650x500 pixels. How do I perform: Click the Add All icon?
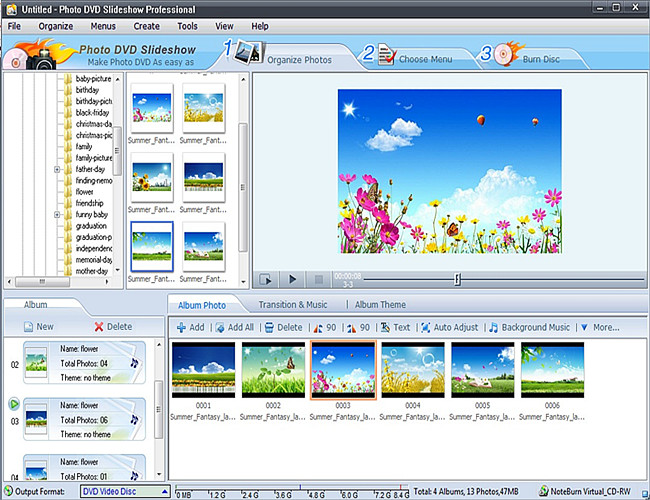[220, 328]
